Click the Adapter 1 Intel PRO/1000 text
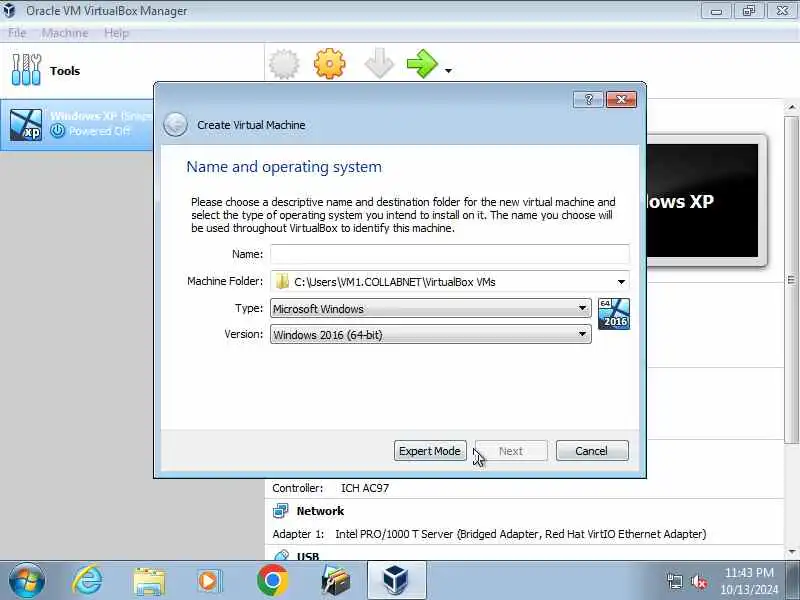Viewport: 800px width, 600px height. (489, 534)
